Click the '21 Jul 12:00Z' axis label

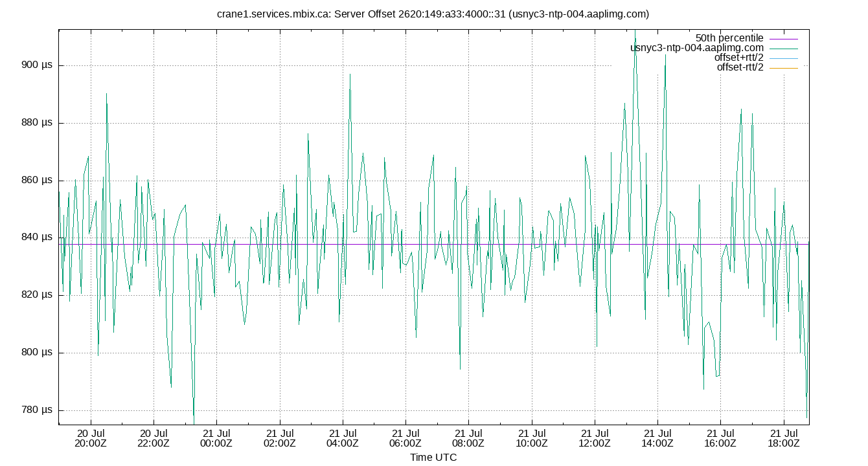point(595,438)
